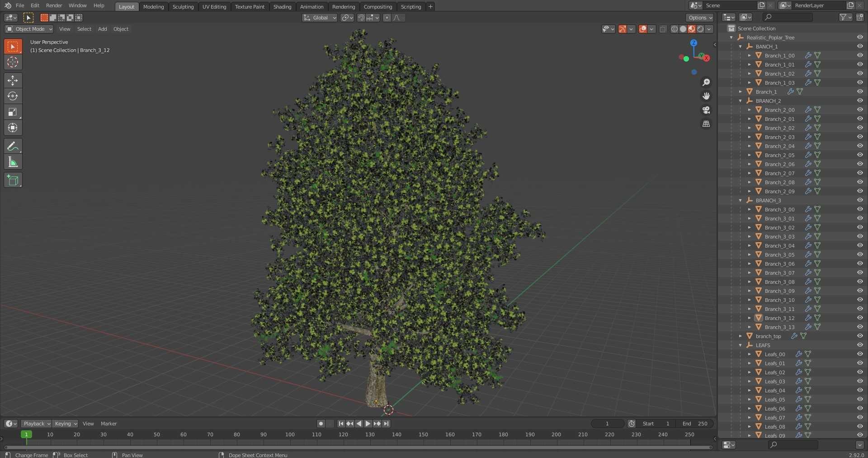Click the wrench modifier icon of Branch_1_00
Screen dimensions: 868x458
click(x=808, y=55)
